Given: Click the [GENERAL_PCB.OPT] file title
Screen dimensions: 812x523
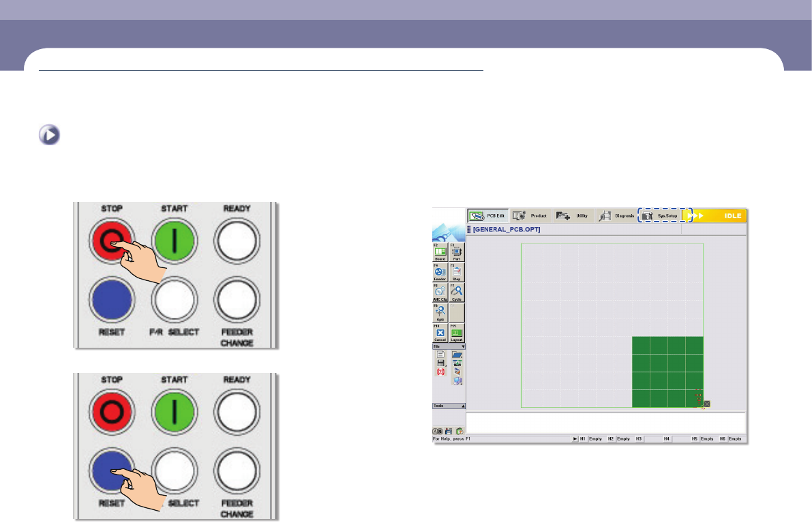Looking at the screenshot, I should (507, 229).
